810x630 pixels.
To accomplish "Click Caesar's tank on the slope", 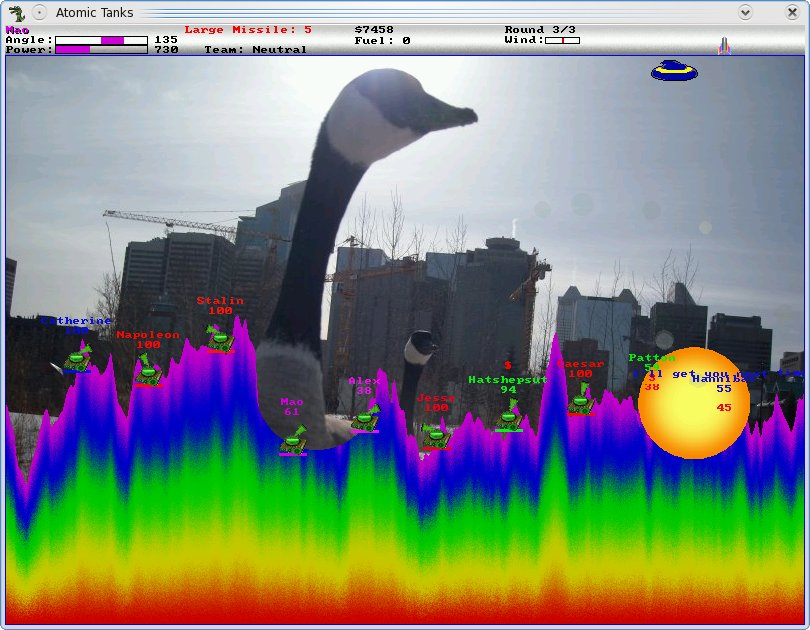I will 580,401.
